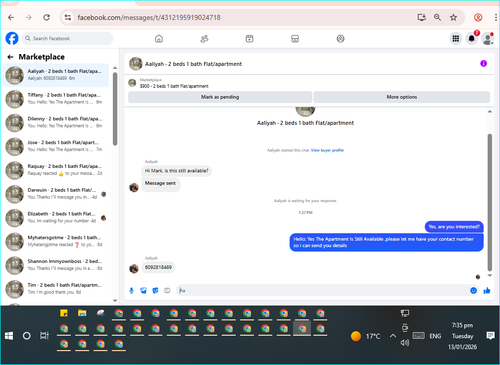Open the Jose conversation
This screenshot has width=500, height=365.
[x=56, y=146]
